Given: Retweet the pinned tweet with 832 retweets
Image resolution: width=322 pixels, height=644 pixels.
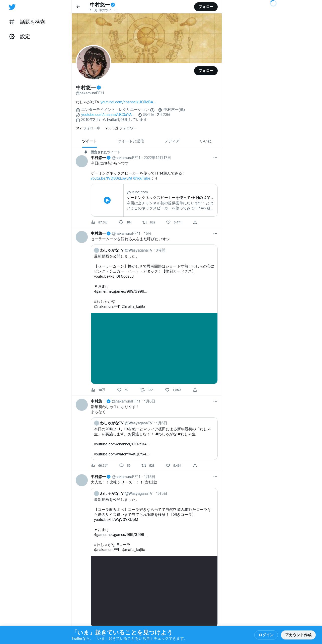Looking at the screenshot, I should 145,222.
